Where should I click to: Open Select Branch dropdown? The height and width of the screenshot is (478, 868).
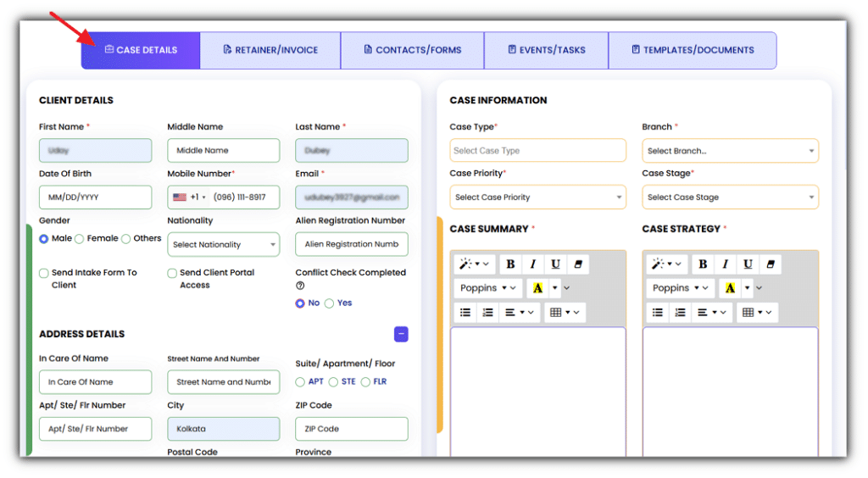(730, 151)
